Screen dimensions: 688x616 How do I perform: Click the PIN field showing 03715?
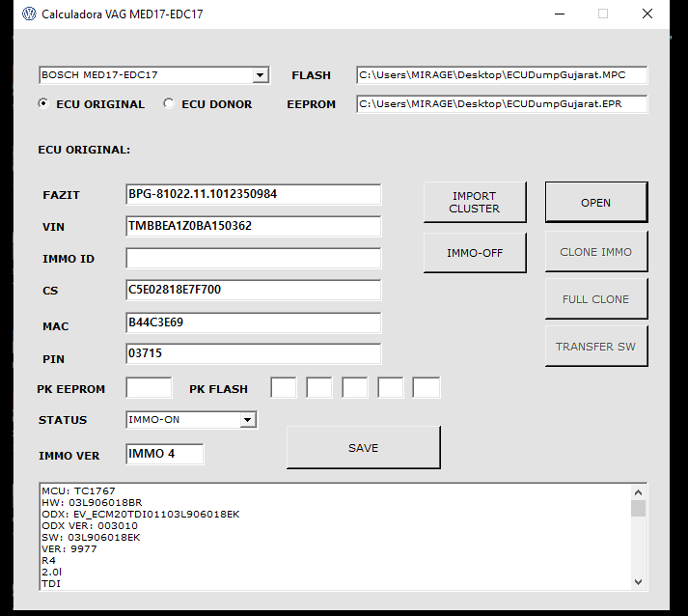click(x=253, y=354)
